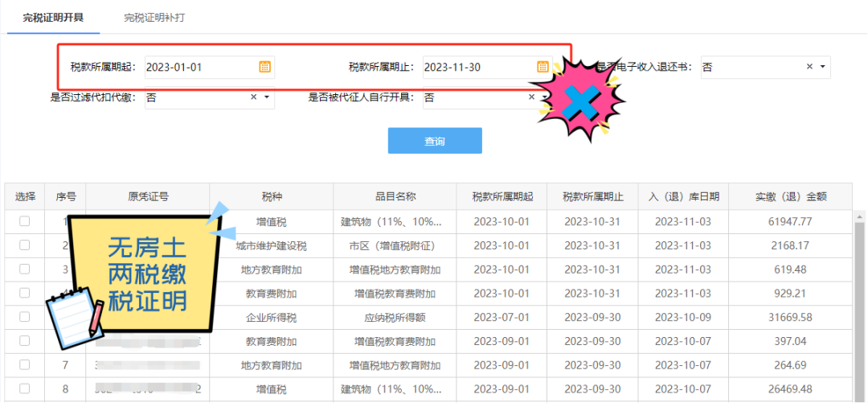Click the amount 397.04
The height and width of the screenshot is (403, 868).
coord(790,342)
